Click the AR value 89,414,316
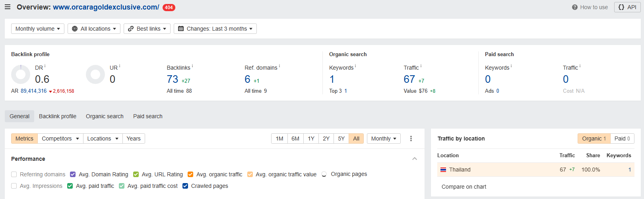This screenshot has height=199, width=644. point(34,91)
